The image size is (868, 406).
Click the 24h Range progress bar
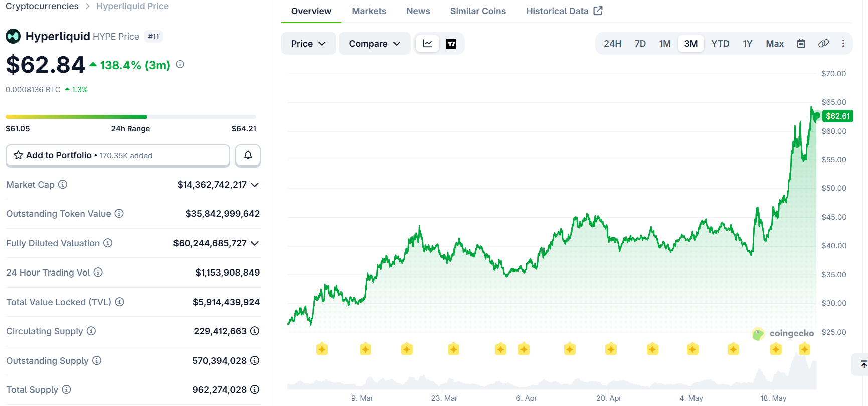(x=131, y=117)
